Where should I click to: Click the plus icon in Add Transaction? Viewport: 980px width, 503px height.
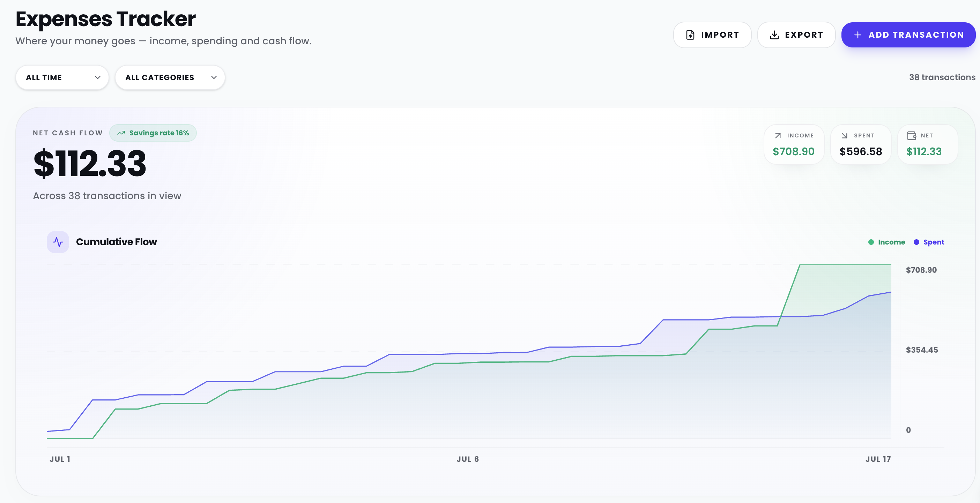click(858, 35)
